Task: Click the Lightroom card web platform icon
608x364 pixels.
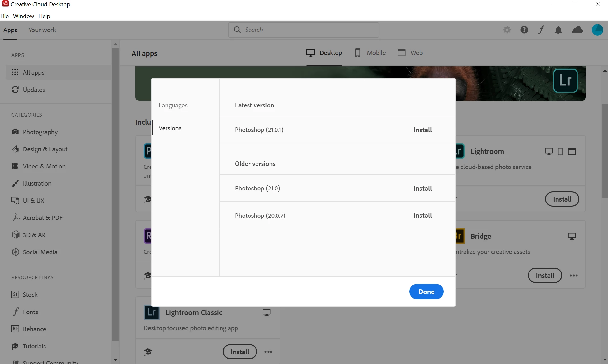Action: [x=572, y=152]
